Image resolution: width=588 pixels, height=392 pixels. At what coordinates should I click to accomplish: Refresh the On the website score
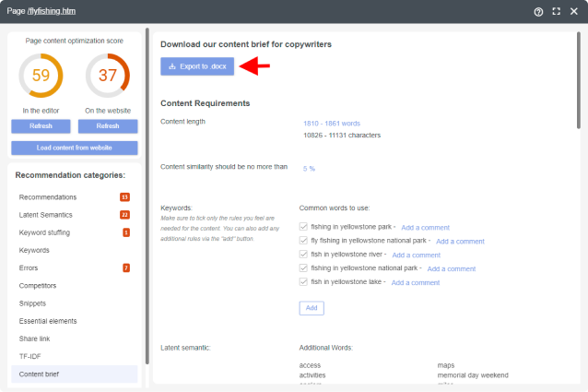[x=108, y=126]
